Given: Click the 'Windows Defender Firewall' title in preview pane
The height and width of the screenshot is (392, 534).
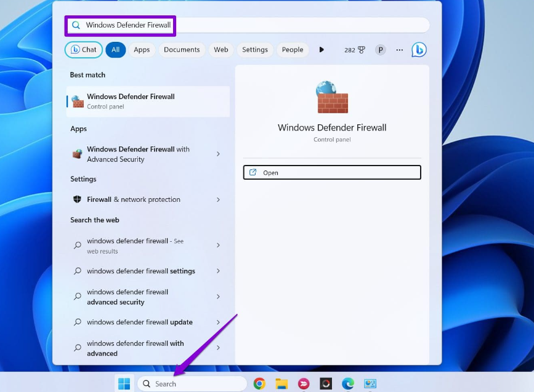Looking at the screenshot, I should tap(332, 127).
